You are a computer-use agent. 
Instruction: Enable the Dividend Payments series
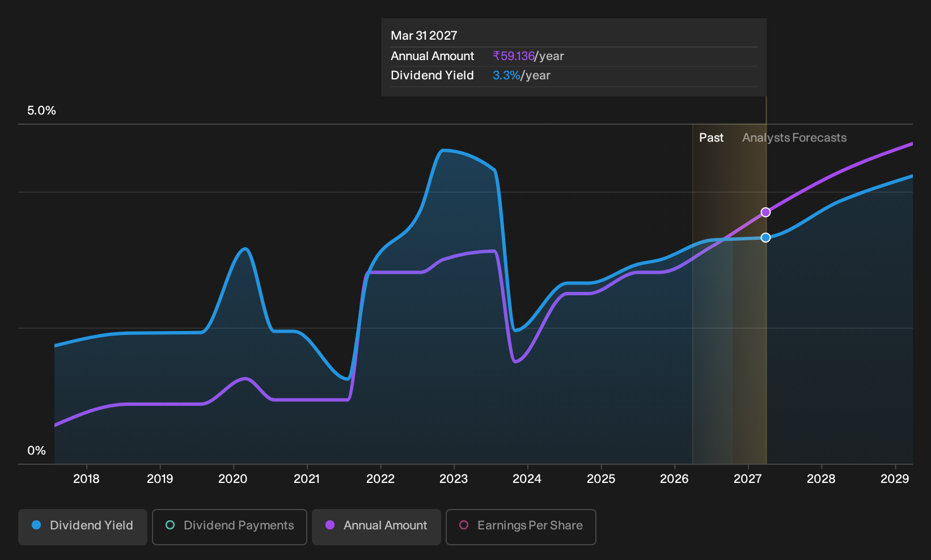(230, 527)
